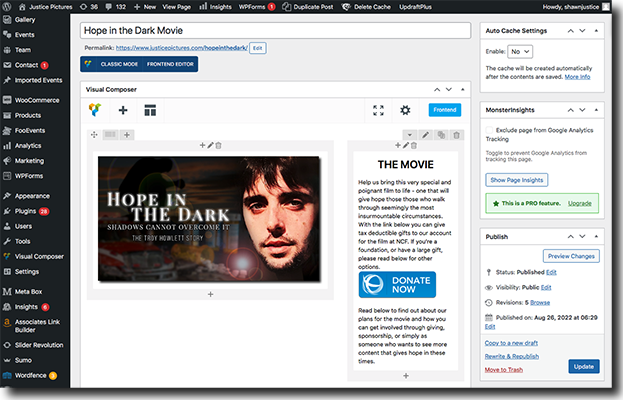Select the Hope in the Dark image

pyautogui.click(x=209, y=219)
